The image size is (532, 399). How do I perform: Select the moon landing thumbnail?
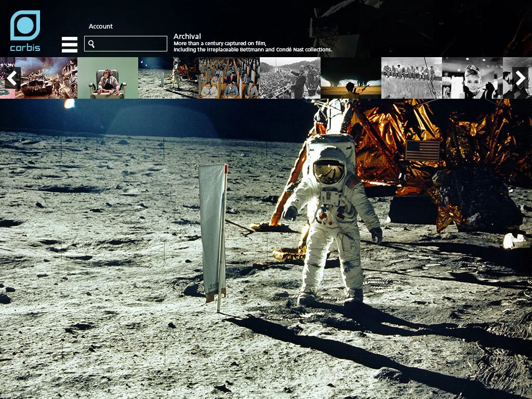click(x=168, y=78)
